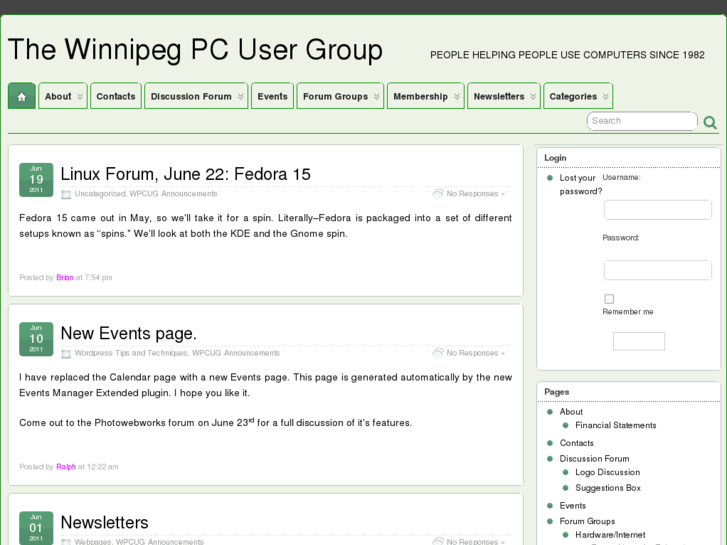Open the New Events page post title

click(128, 333)
